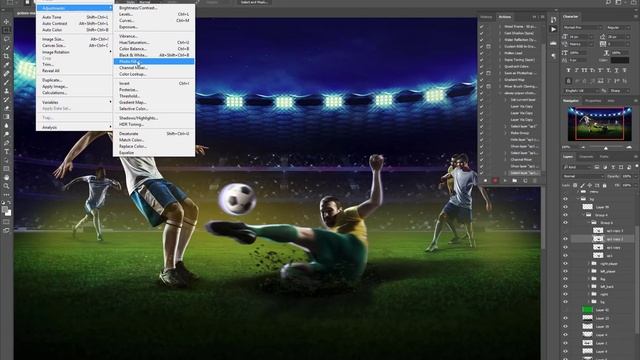Open the layer filter Kind dropdown
This screenshot has height=360, width=640.
[x=577, y=167]
